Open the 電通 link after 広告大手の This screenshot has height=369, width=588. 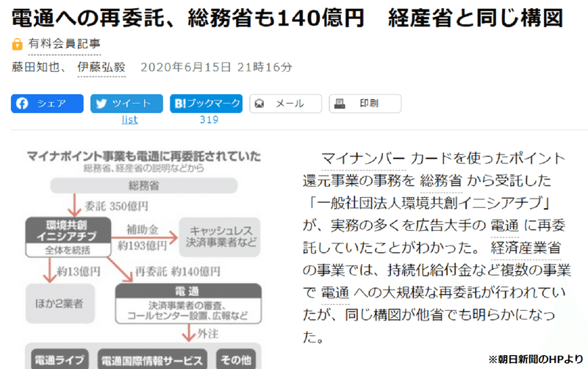pyautogui.click(x=505, y=226)
